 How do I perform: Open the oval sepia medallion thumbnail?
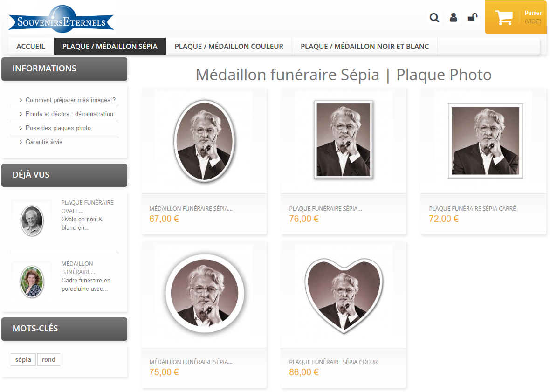204,140
